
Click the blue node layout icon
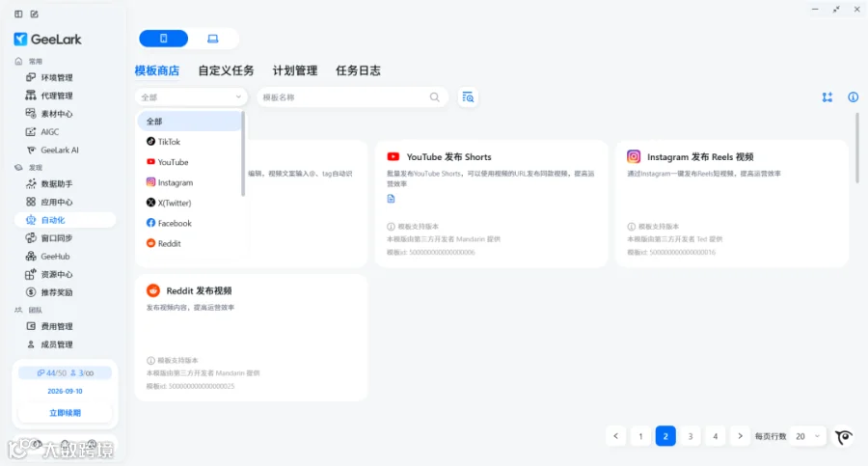pyautogui.click(x=827, y=97)
